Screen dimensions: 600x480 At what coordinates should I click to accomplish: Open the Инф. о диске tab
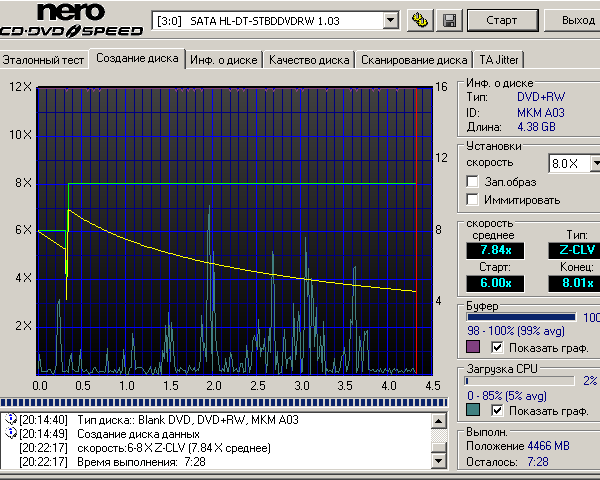point(224,60)
